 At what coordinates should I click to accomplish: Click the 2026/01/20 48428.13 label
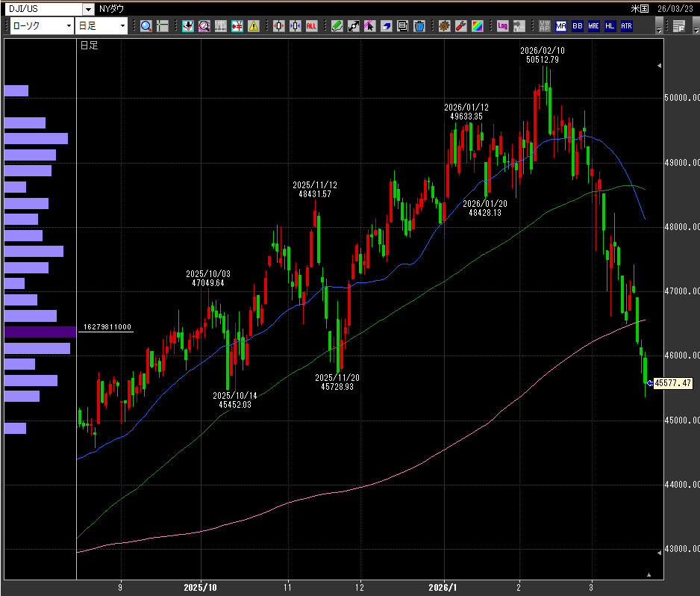[485, 208]
